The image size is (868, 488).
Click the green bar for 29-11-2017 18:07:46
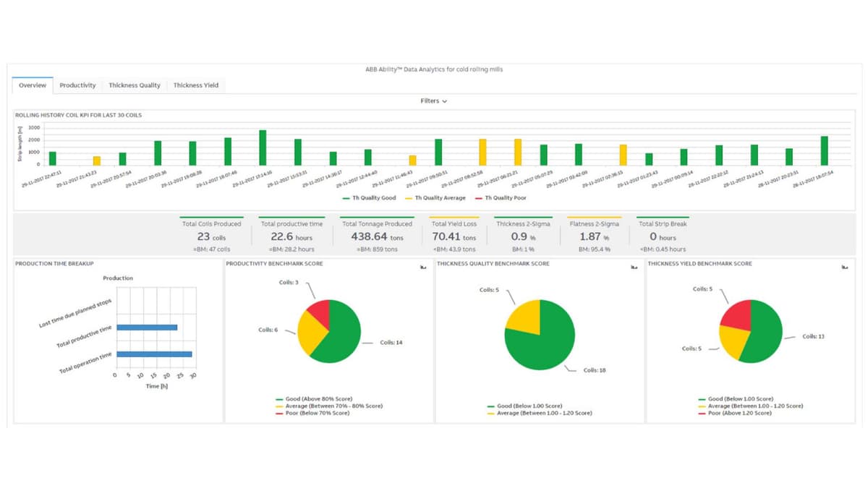click(x=228, y=152)
